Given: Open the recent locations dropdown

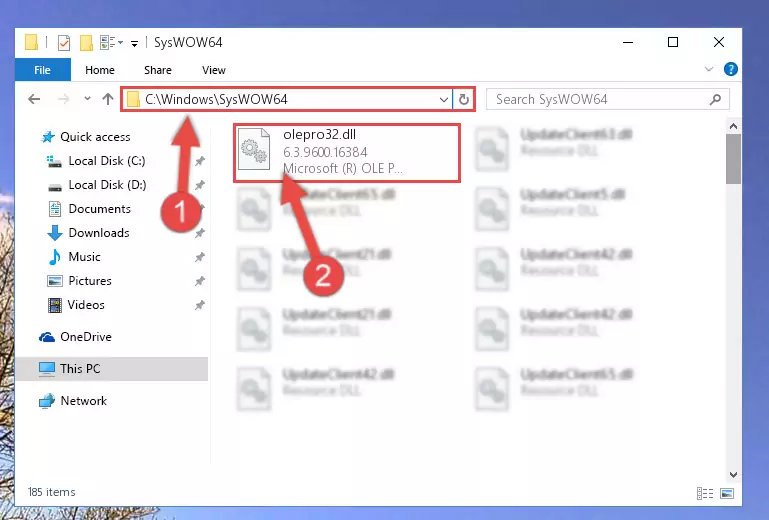Looking at the screenshot, I should click(87, 99).
